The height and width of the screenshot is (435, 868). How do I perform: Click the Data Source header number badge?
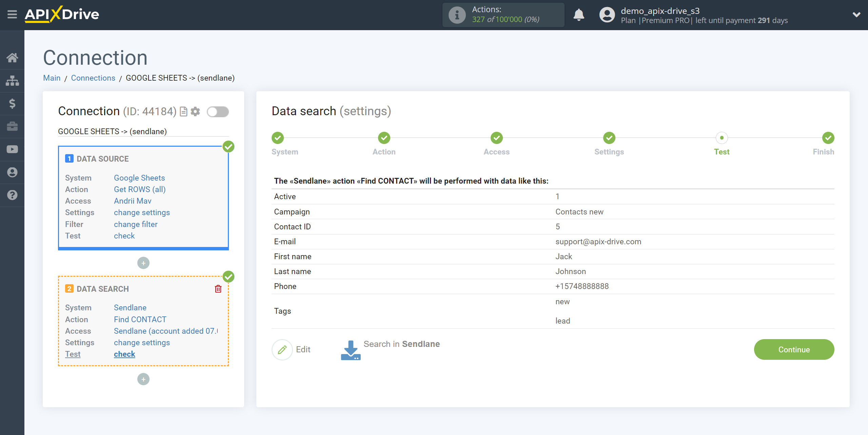pyautogui.click(x=69, y=159)
